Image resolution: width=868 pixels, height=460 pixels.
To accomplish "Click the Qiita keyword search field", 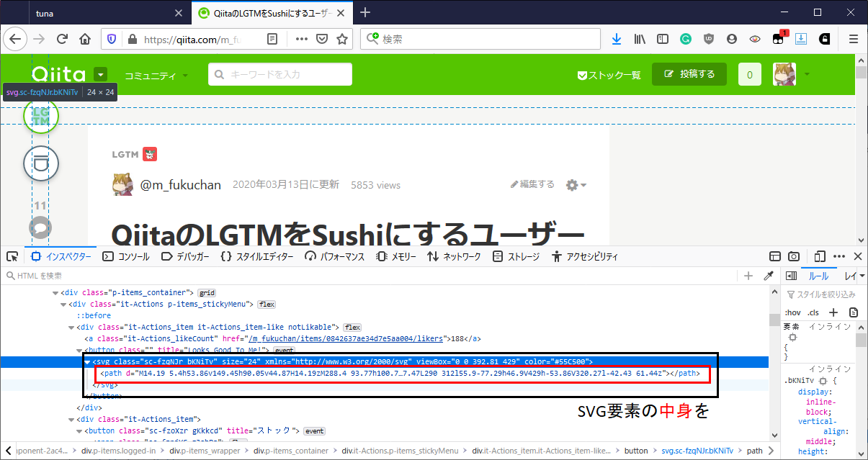I will 280,74.
